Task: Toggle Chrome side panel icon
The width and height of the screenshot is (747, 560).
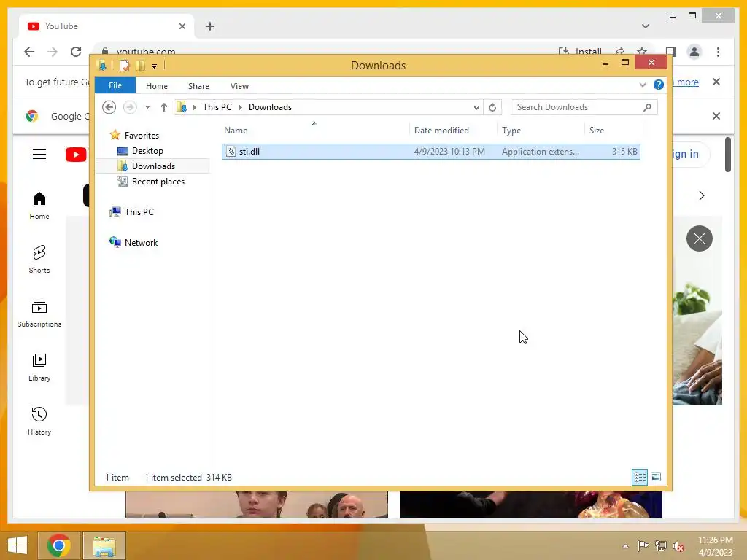Action: pos(671,52)
